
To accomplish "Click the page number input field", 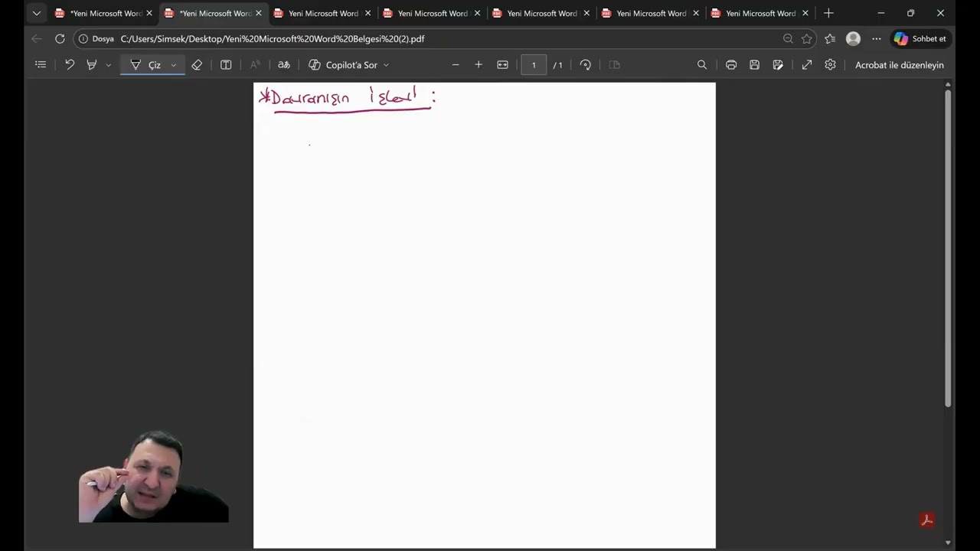I will 534,65.
